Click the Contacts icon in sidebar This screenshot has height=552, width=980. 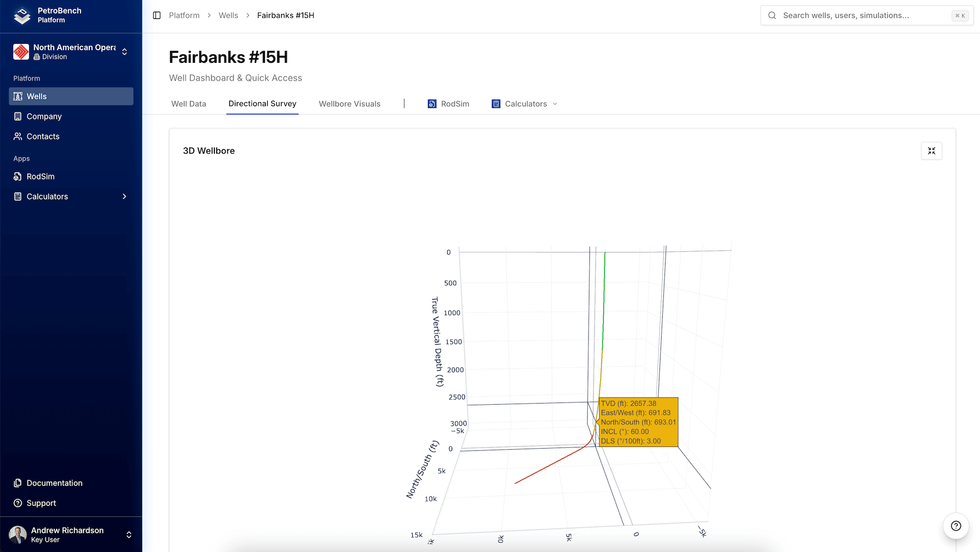(17, 136)
